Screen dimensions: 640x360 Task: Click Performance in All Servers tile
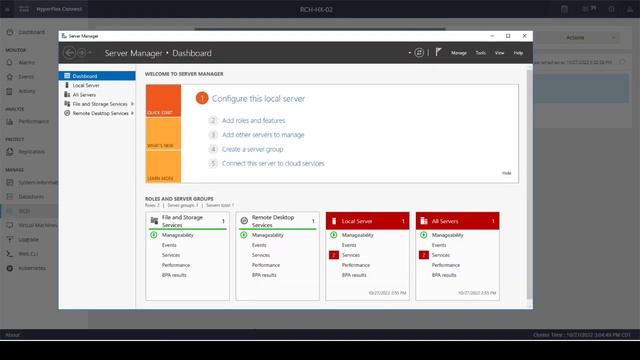point(446,265)
